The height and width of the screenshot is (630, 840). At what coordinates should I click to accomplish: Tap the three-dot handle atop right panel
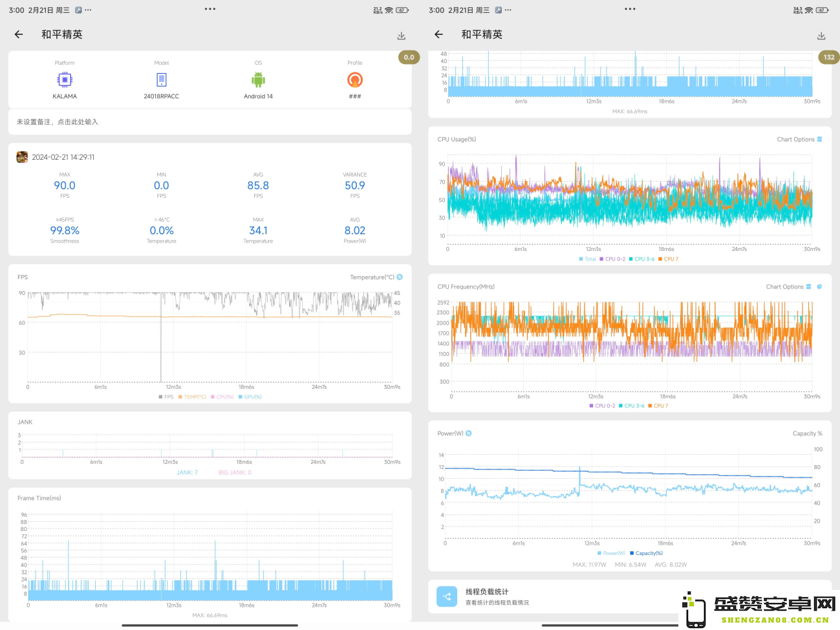click(630, 9)
